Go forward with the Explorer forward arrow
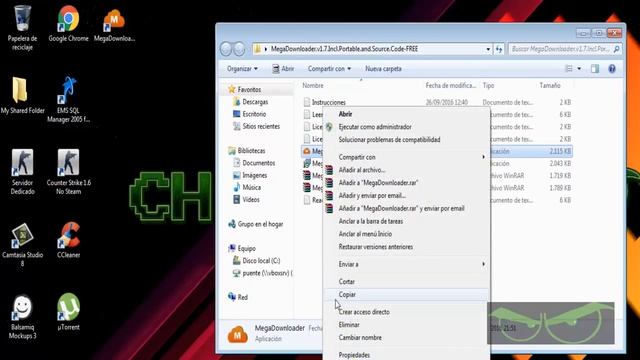Screen dimensions: 640x360 pyautogui.click(x=239, y=49)
